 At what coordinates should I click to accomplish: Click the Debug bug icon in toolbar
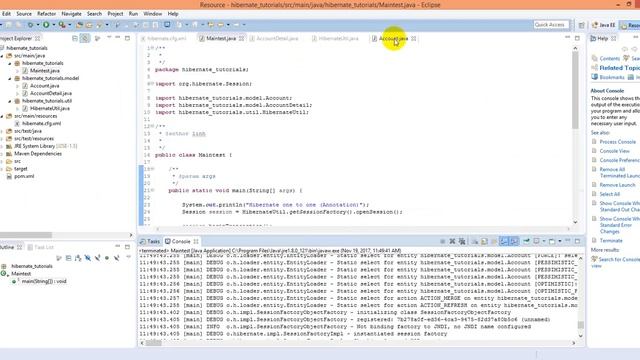30,25
